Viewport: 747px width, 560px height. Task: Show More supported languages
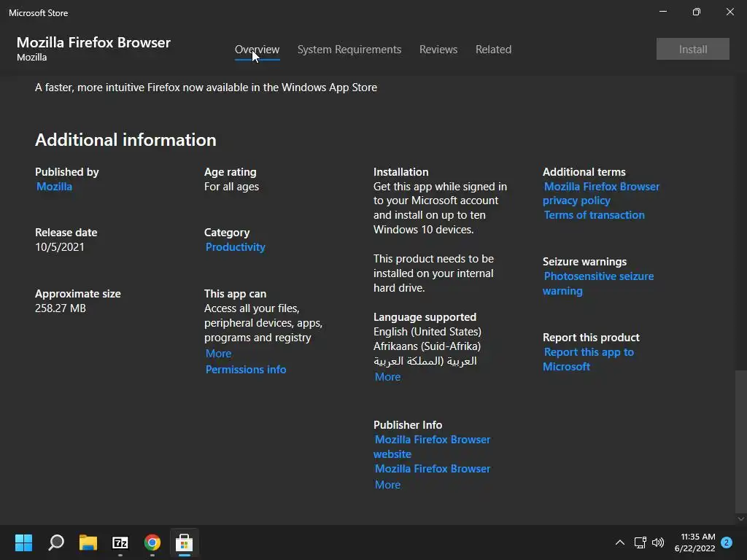click(387, 377)
